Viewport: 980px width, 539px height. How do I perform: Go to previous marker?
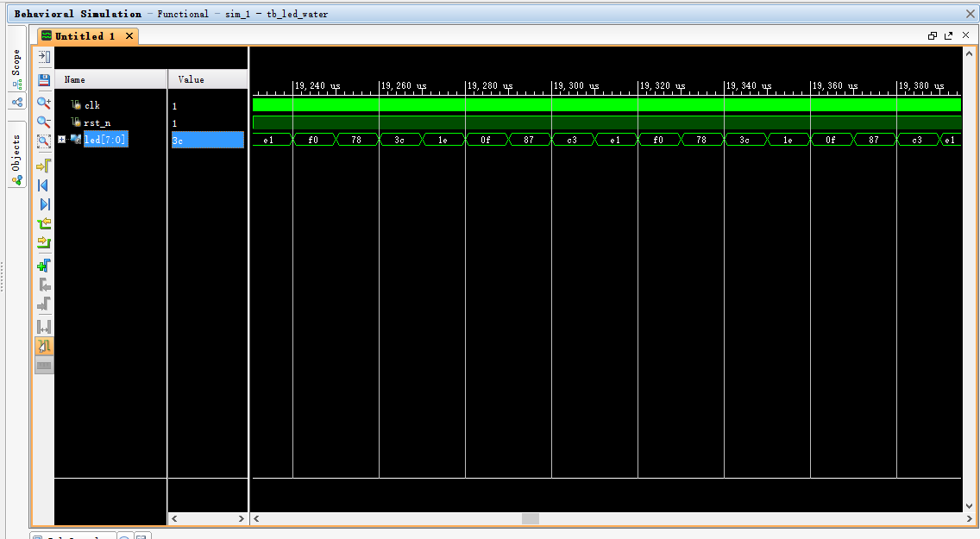(44, 285)
